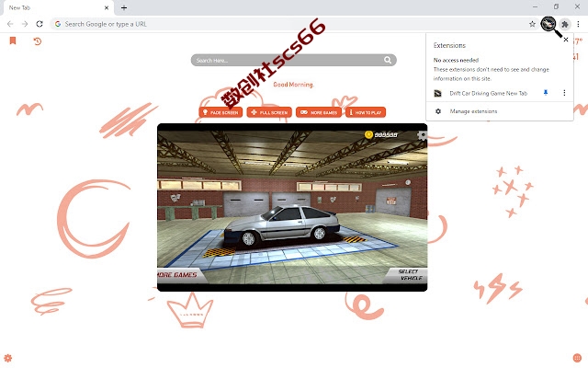Screen dimensions: 588x368
Task: Click the silver car in the garage
Action: tap(282, 226)
